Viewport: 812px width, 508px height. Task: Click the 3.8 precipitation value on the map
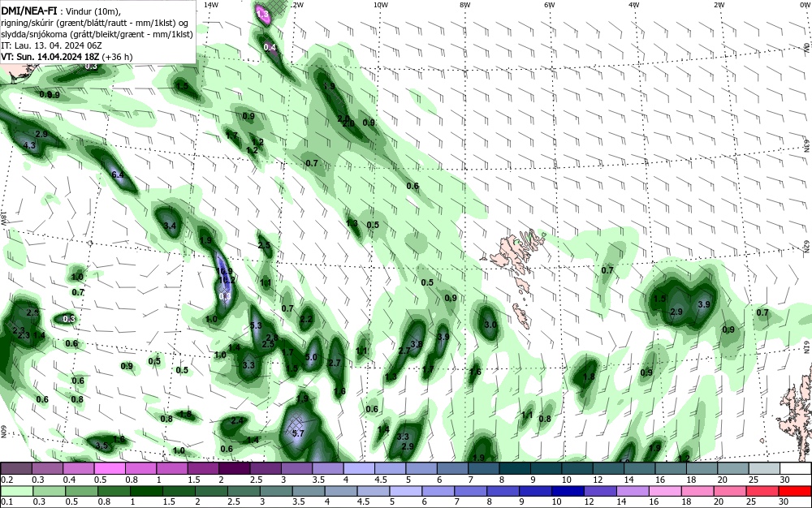[417, 344]
